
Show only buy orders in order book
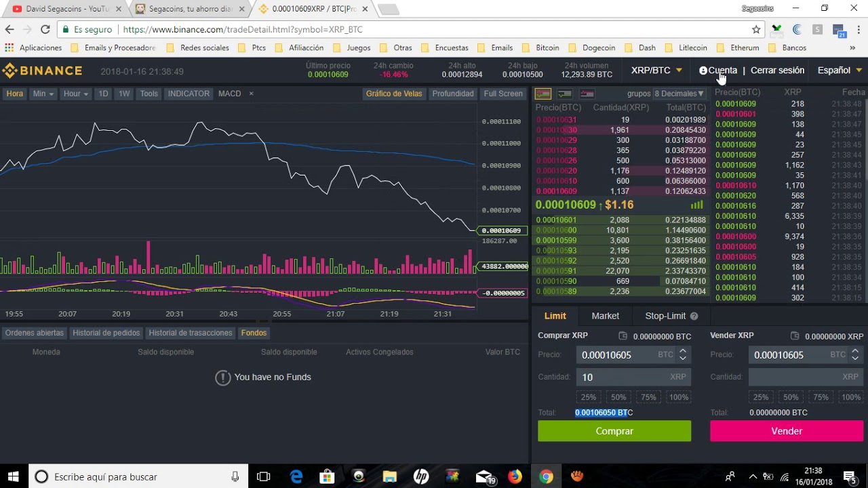tap(564, 94)
